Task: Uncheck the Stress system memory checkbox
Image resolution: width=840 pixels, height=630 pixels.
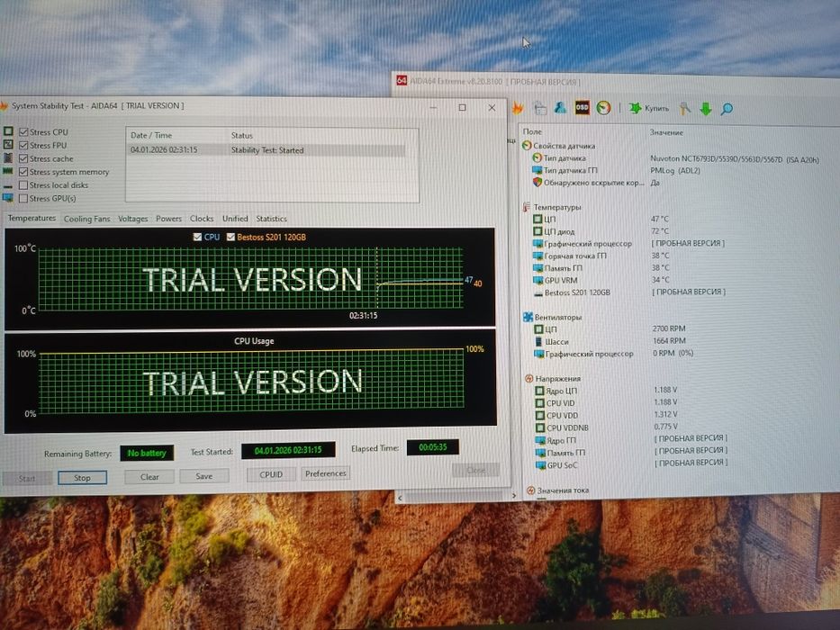Action: click(x=23, y=172)
